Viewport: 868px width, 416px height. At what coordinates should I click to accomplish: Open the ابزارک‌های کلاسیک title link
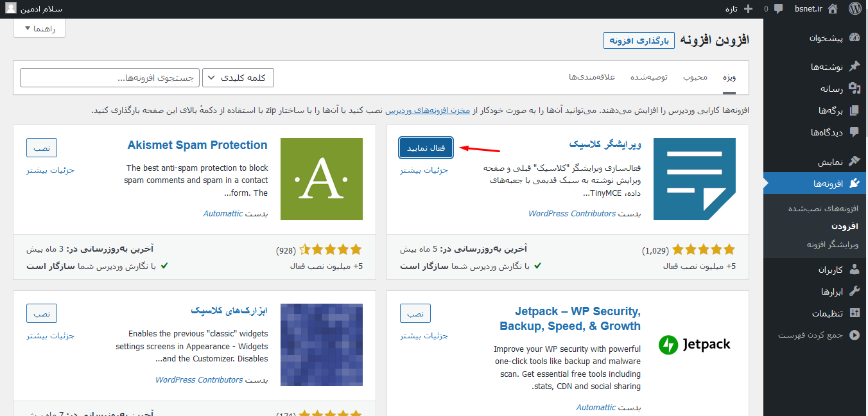tap(229, 311)
